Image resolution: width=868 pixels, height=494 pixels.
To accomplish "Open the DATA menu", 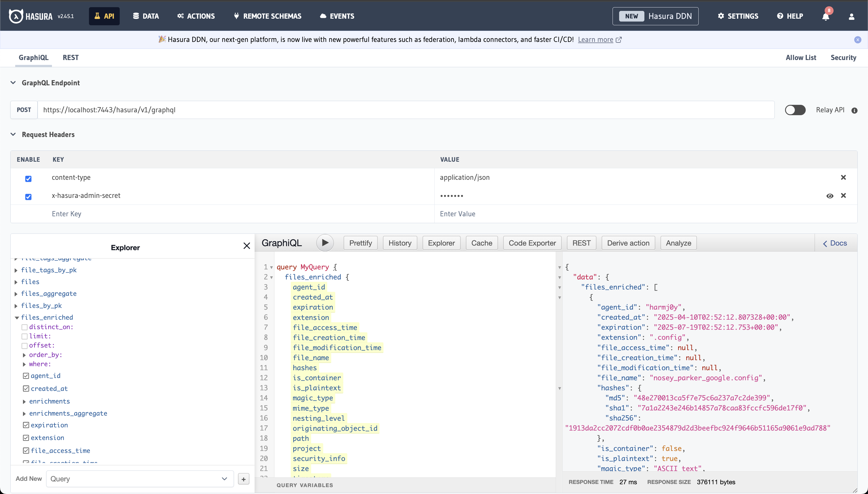I will pyautogui.click(x=146, y=16).
